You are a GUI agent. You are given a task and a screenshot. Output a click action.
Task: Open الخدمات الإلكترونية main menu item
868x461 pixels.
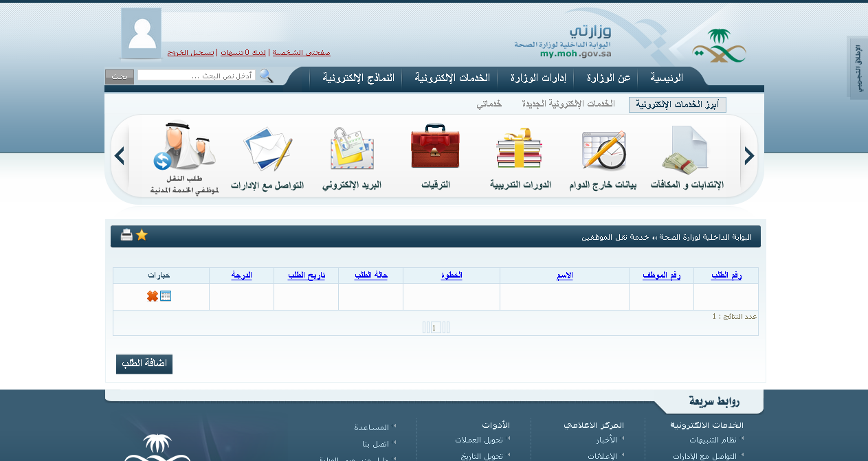[452, 78]
